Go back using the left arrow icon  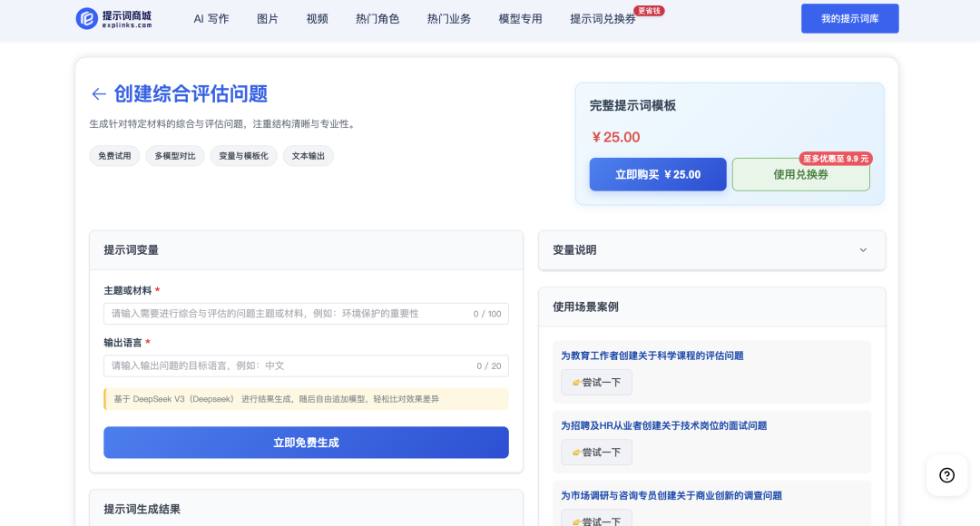click(99, 94)
